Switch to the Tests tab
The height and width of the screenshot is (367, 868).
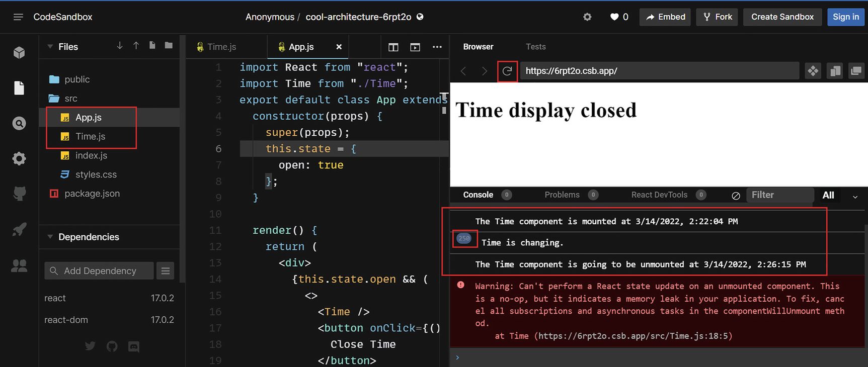pos(535,47)
